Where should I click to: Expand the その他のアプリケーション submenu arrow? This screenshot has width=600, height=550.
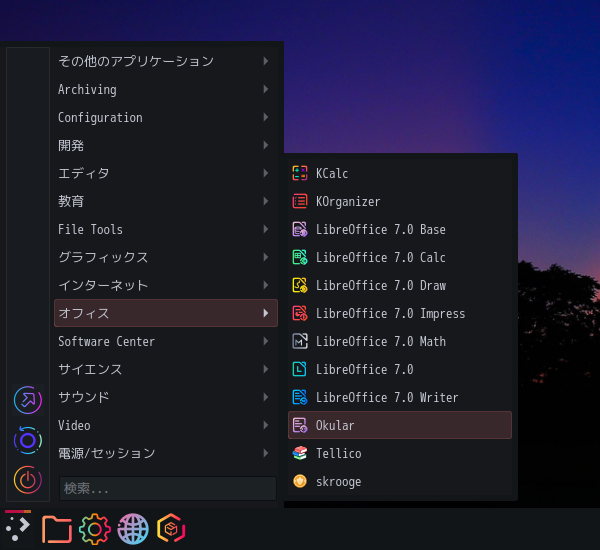(x=266, y=61)
